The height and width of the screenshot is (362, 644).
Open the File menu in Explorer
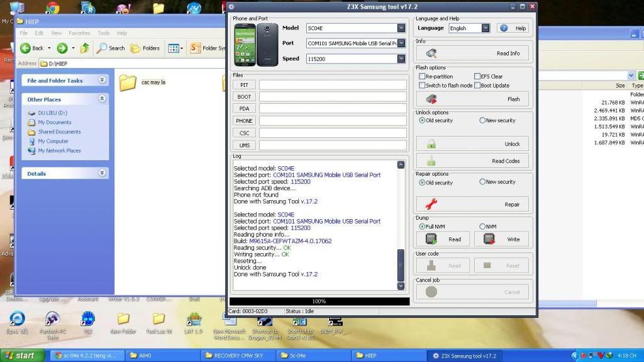pos(24,33)
